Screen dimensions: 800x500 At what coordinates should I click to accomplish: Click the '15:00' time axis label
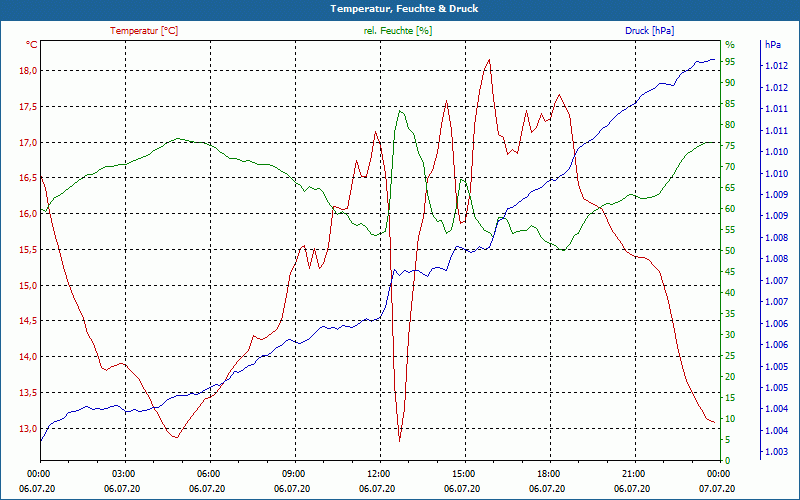(463, 473)
